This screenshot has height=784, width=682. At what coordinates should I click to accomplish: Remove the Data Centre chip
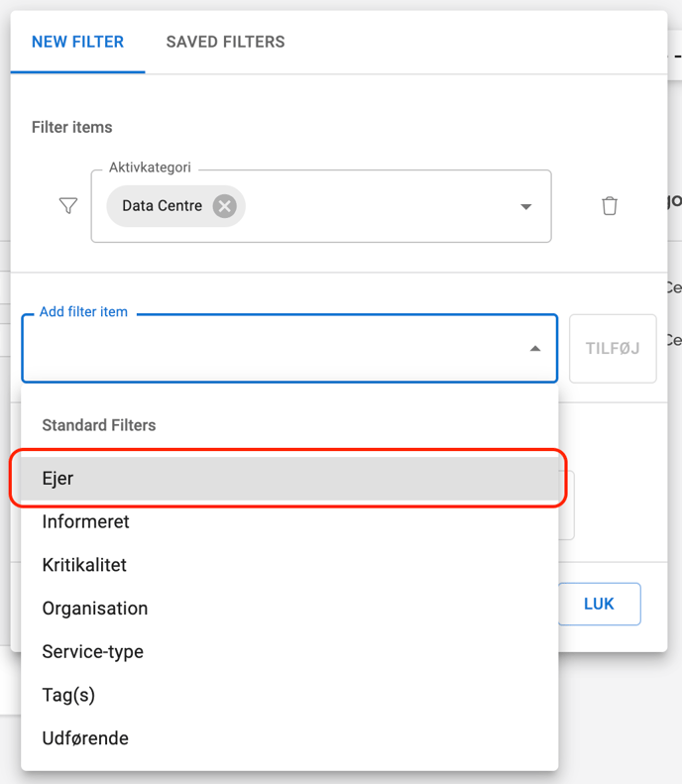tap(225, 206)
